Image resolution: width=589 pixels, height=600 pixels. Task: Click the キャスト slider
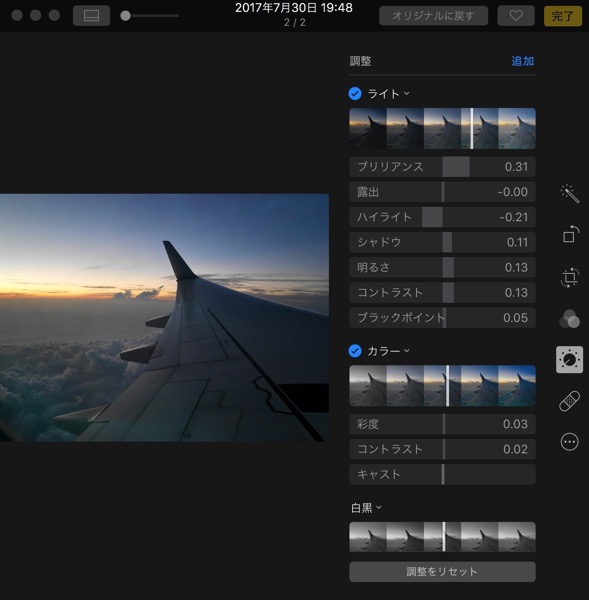[x=442, y=474]
